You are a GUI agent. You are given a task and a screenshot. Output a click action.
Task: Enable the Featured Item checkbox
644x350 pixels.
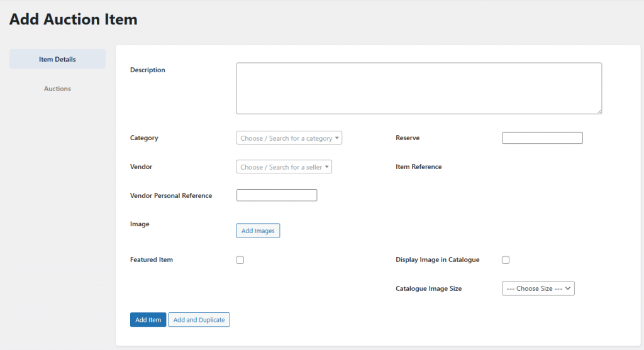[x=240, y=260]
